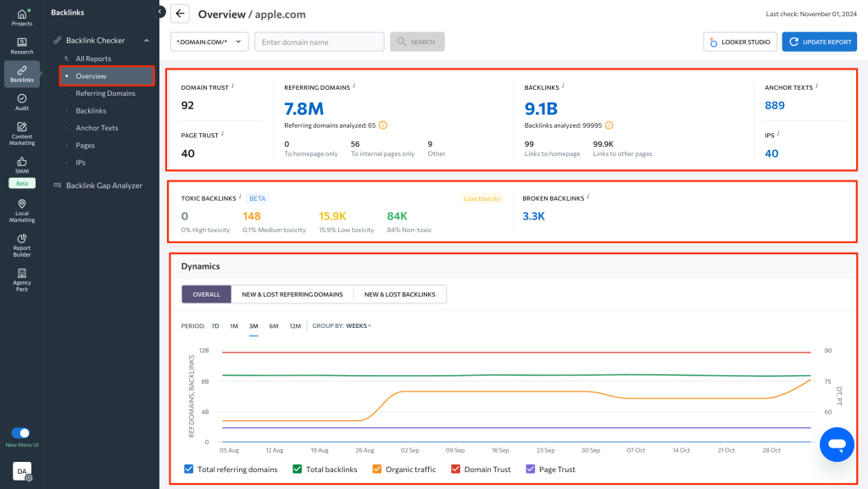Click the Audit sidebar icon
The height and width of the screenshot is (489, 868).
coord(22,103)
